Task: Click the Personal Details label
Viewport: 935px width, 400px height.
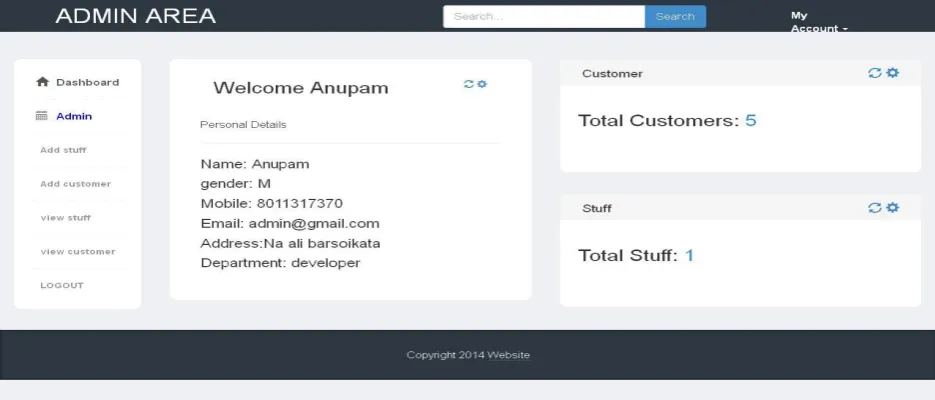Action: click(x=243, y=125)
